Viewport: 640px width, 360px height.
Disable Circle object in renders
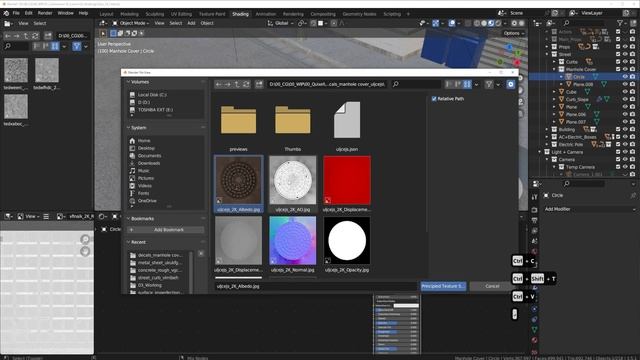632,77
